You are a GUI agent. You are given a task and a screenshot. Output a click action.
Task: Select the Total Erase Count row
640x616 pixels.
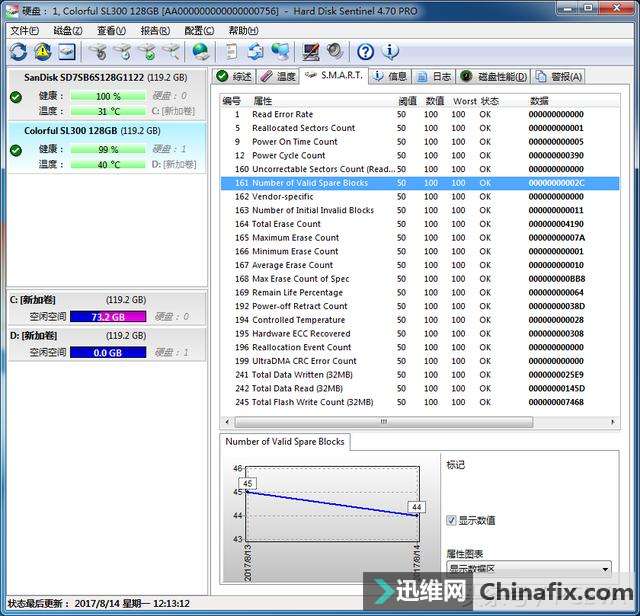[420, 224]
